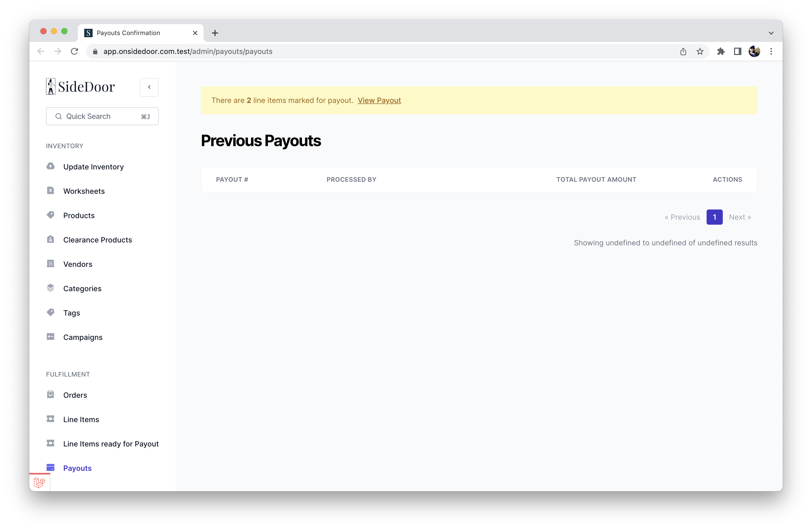The height and width of the screenshot is (530, 812).
Task: Go to the Next results page
Action: click(740, 217)
